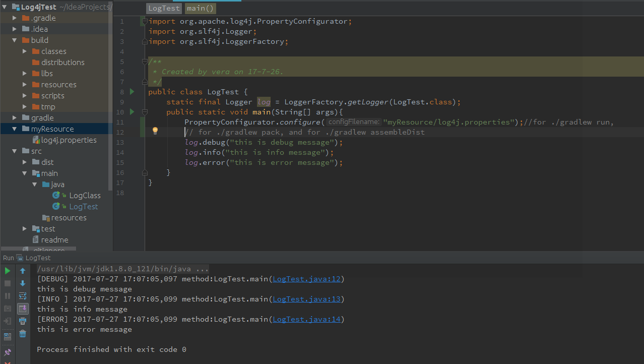
Task: Click the green run arrow beside class LogTest
Action: point(132,92)
